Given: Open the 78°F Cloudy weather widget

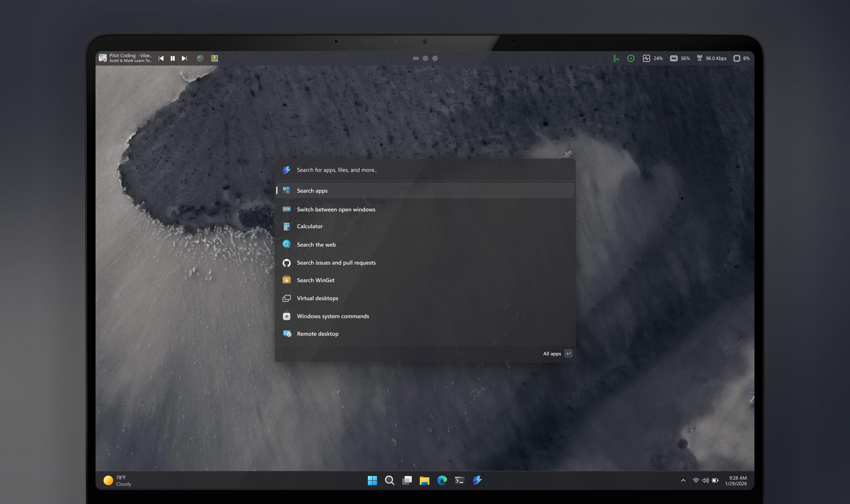Looking at the screenshot, I should click(x=118, y=480).
